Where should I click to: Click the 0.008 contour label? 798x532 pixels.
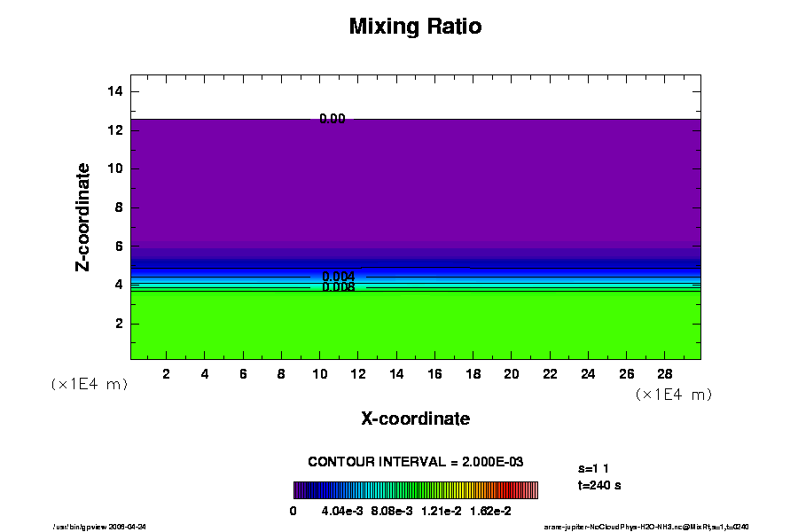339,287
